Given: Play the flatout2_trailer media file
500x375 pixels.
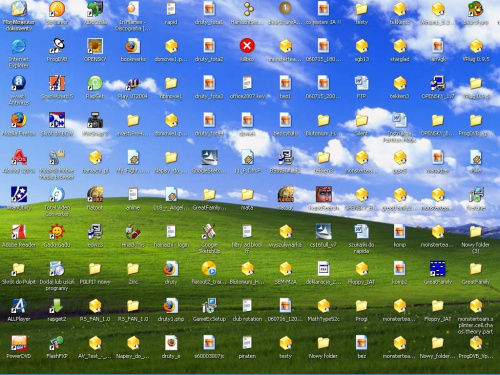Looking at the screenshot, I should [209, 268].
